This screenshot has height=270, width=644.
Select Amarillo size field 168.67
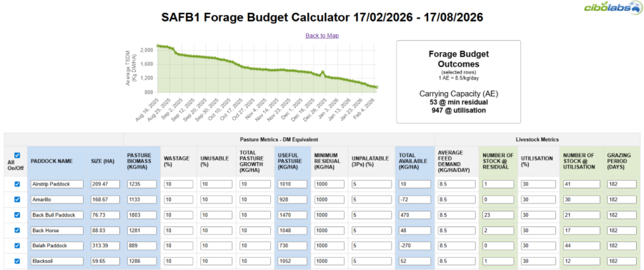[105, 199]
